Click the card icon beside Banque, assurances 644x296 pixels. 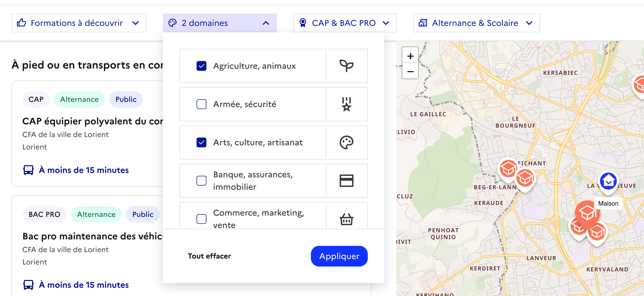click(346, 181)
